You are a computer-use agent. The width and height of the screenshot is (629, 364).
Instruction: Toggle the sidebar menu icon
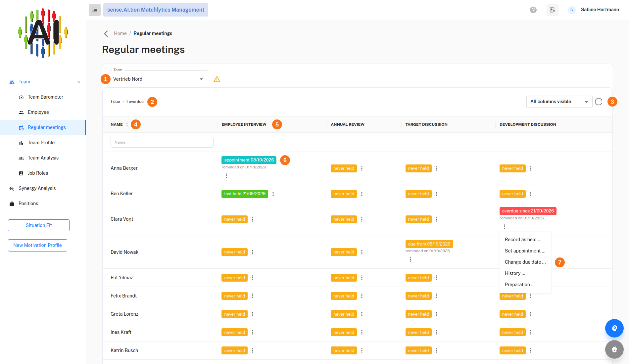[95, 10]
